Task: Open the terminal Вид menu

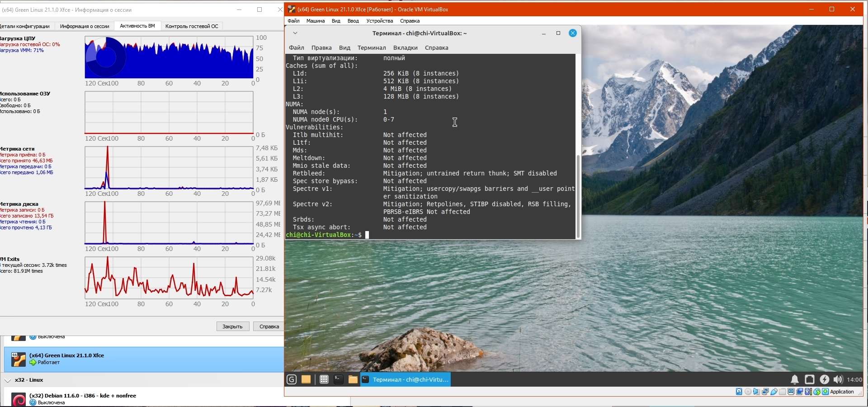Action: [x=344, y=47]
